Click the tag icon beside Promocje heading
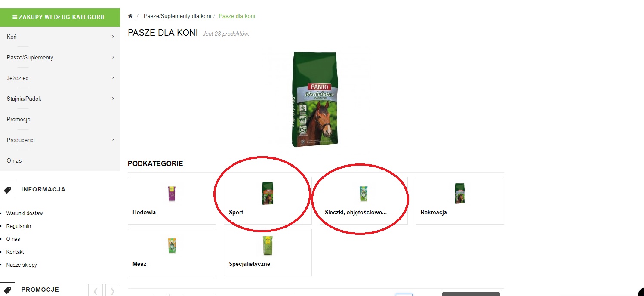Screen dimensions: 644x296 pyautogui.click(x=8, y=290)
